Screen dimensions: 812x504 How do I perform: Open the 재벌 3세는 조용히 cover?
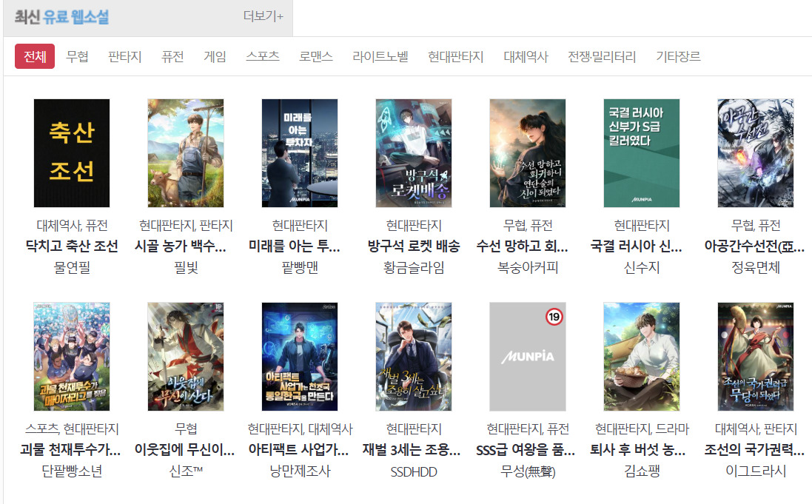pyautogui.click(x=414, y=357)
